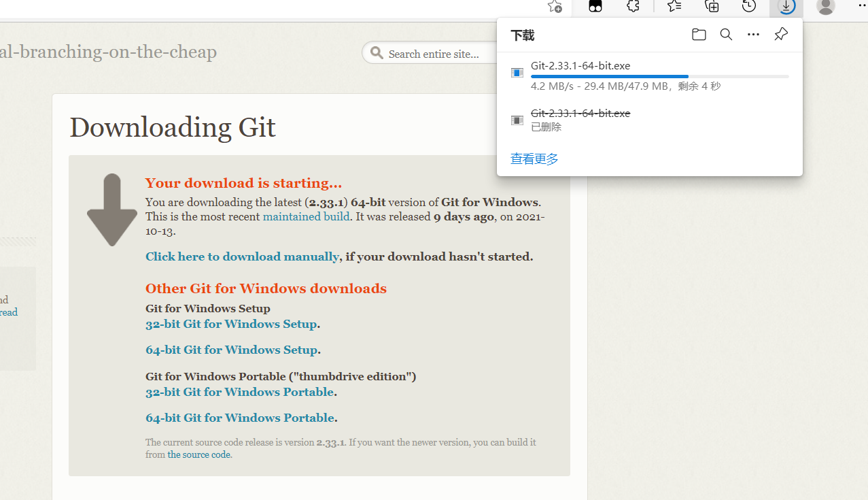868x500 pixels.
Task: Click the in-progress Git-2.33.1-64-bit.exe file icon
Action: 517,73
